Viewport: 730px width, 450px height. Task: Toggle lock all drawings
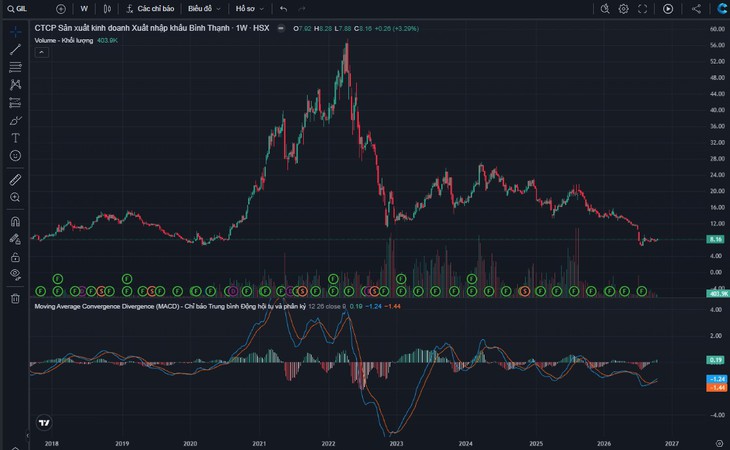click(15, 257)
